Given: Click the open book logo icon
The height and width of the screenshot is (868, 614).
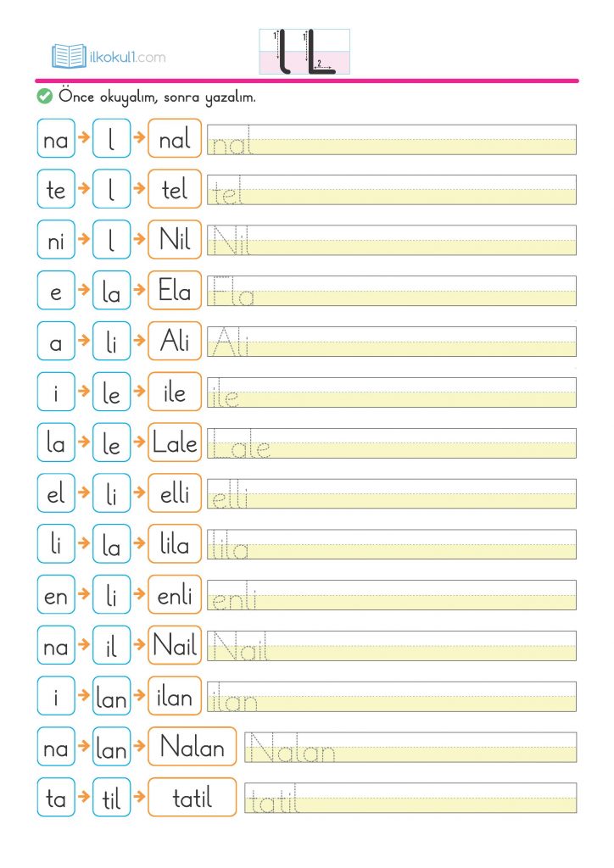Looking at the screenshot, I should coord(69,57).
